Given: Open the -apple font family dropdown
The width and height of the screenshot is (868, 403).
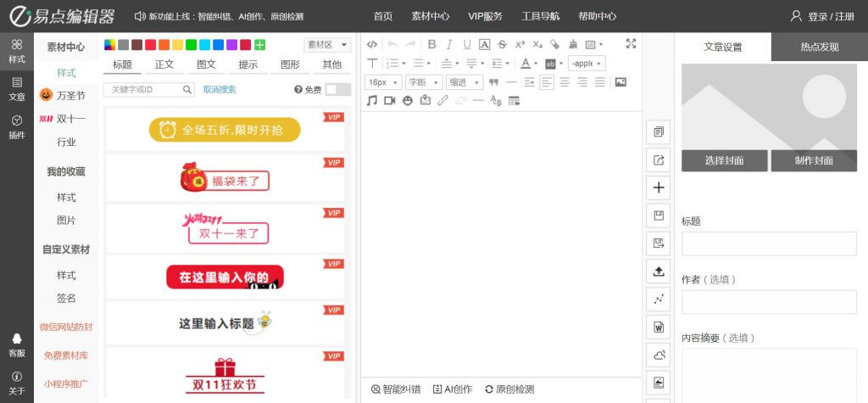Looking at the screenshot, I should coord(587,63).
